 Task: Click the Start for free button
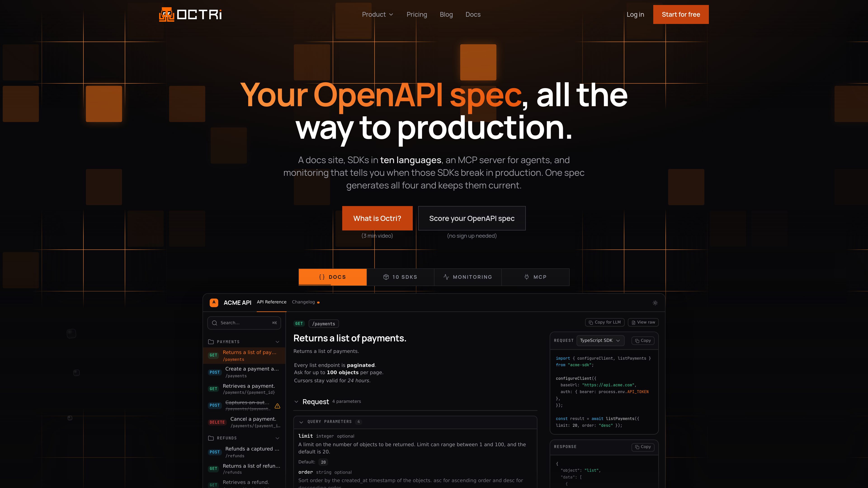pos(681,14)
